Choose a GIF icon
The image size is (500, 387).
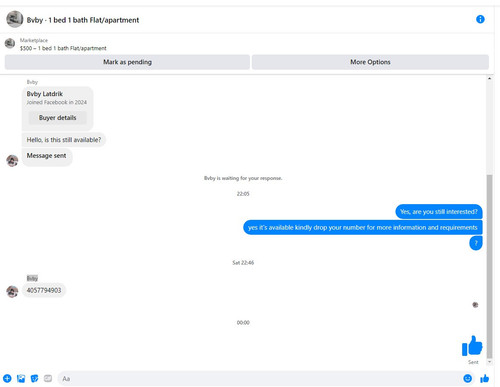pyautogui.click(x=48, y=378)
